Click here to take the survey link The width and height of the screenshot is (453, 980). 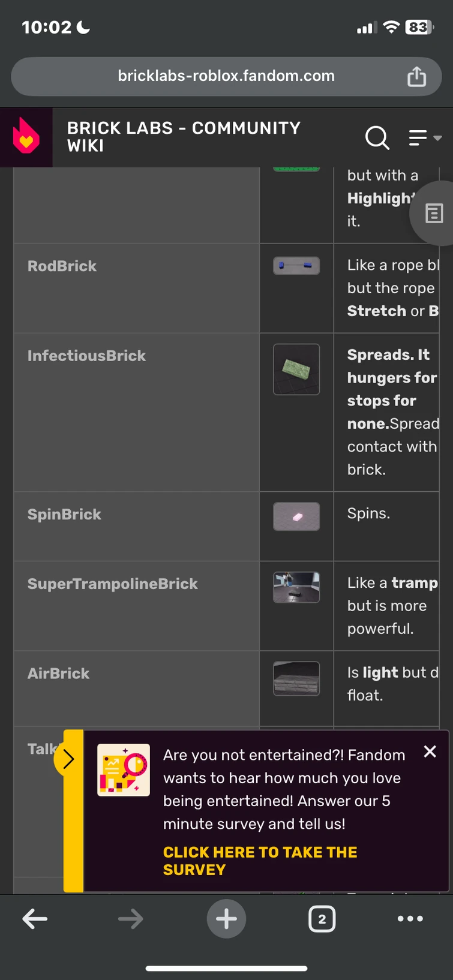(x=260, y=861)
